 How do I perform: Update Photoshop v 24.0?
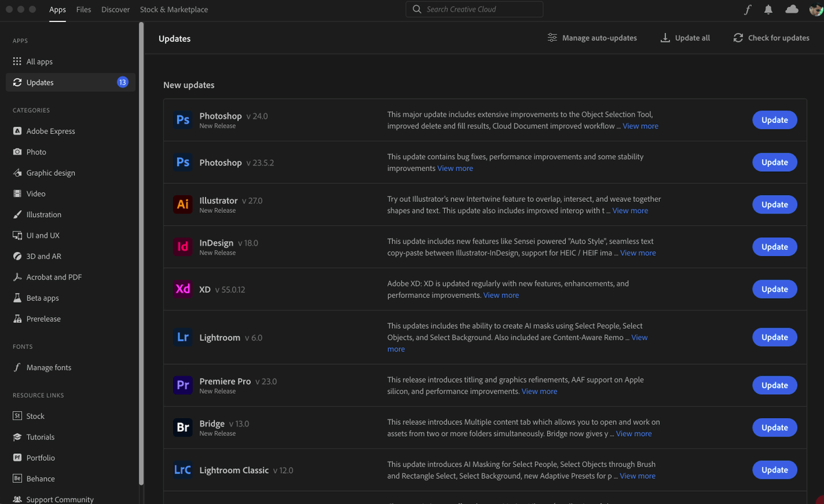(775, 120)
